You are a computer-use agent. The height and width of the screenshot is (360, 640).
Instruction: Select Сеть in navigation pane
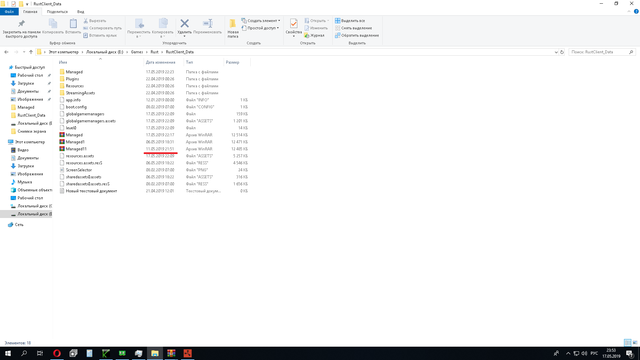click(x=19, y=225)
